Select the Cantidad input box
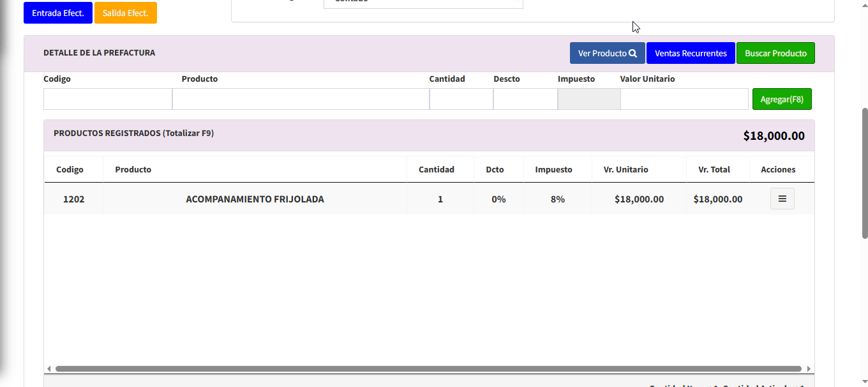 click(461, 99)
